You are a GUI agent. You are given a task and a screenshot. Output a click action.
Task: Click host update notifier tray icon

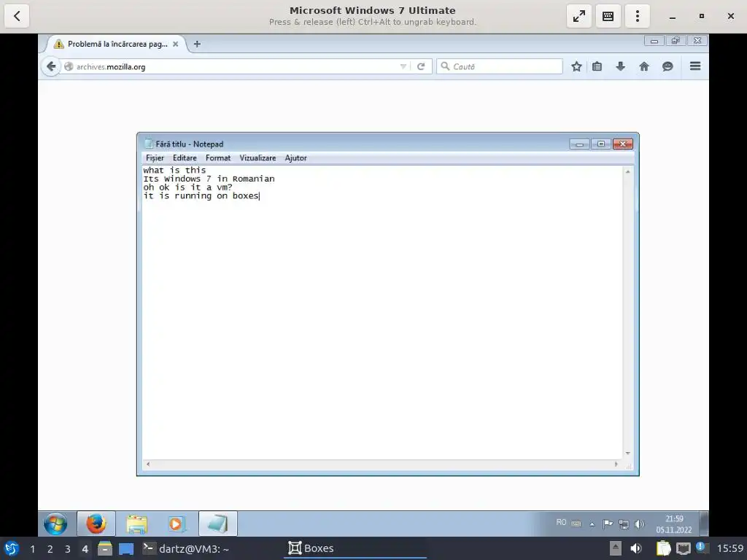click(701, 547)
